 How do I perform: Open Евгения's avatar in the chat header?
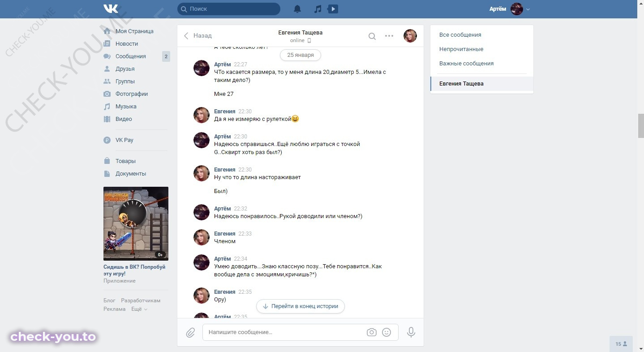[410, 36]
